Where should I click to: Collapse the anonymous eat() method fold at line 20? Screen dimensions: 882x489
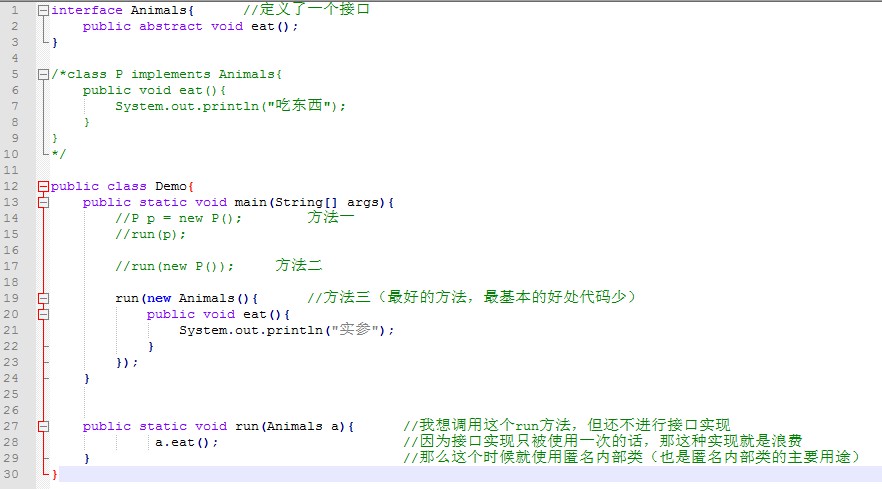(x=43, y=314)
